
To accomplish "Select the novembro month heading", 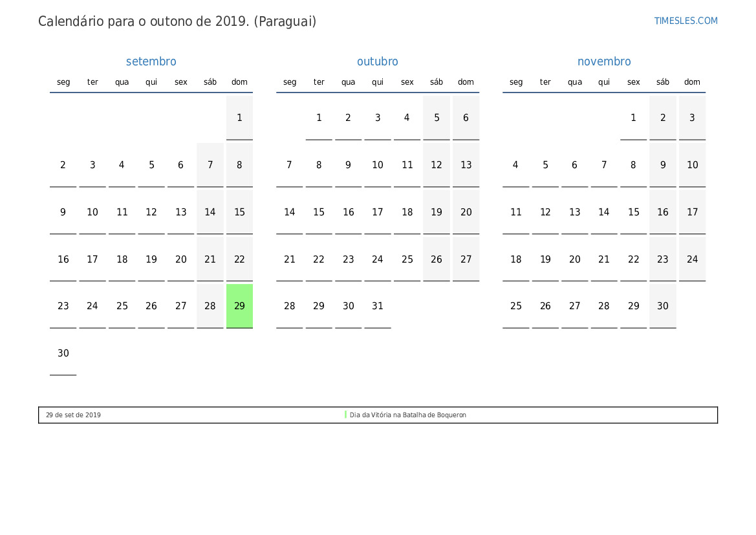I will pos(603,61).
